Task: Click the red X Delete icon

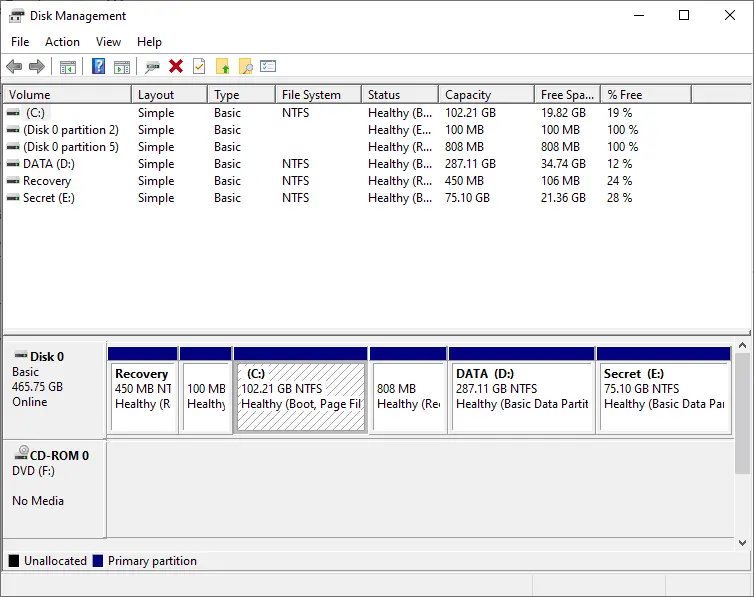Action: (176, 66)
